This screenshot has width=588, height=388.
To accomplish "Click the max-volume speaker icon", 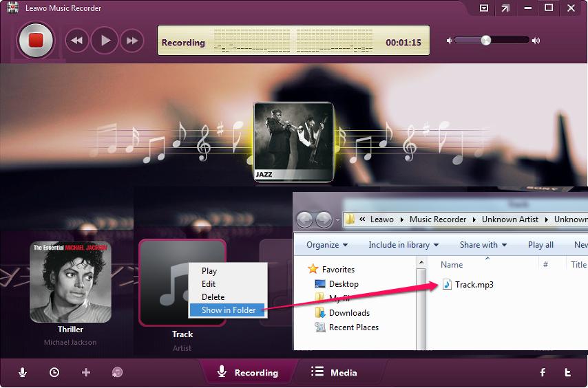I will pyautogui.click(x=536, y=41).
